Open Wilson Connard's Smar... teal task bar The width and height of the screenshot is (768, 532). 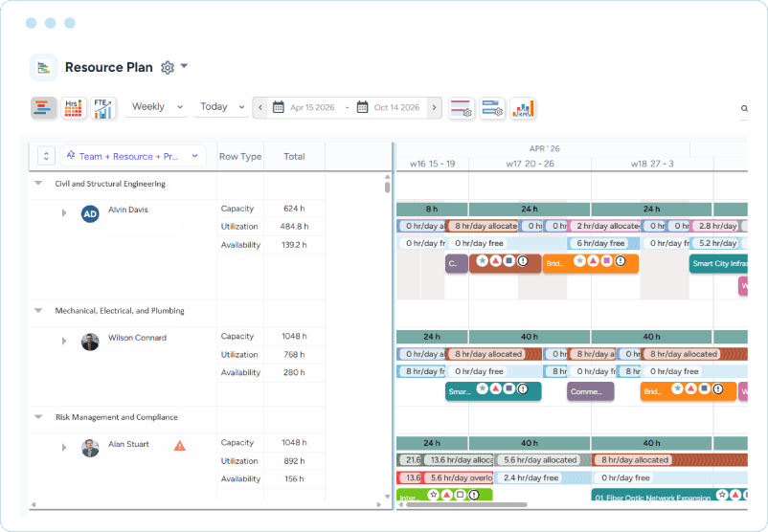coord(493,391)
